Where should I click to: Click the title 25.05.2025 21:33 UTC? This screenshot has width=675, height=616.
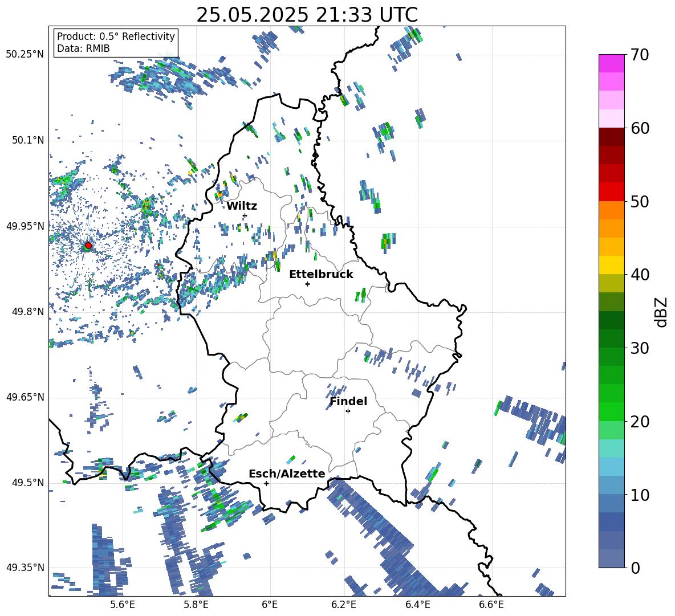[x=307, y=15]
